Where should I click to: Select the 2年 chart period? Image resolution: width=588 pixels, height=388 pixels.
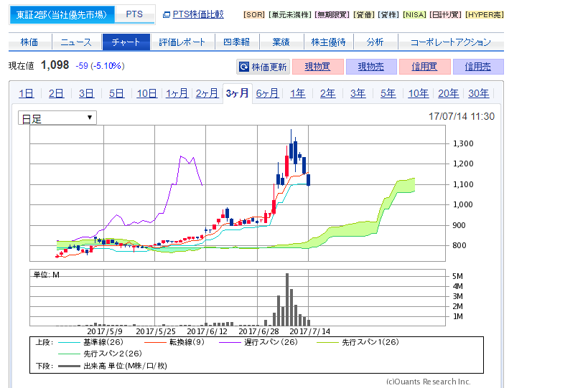[328, 93]
